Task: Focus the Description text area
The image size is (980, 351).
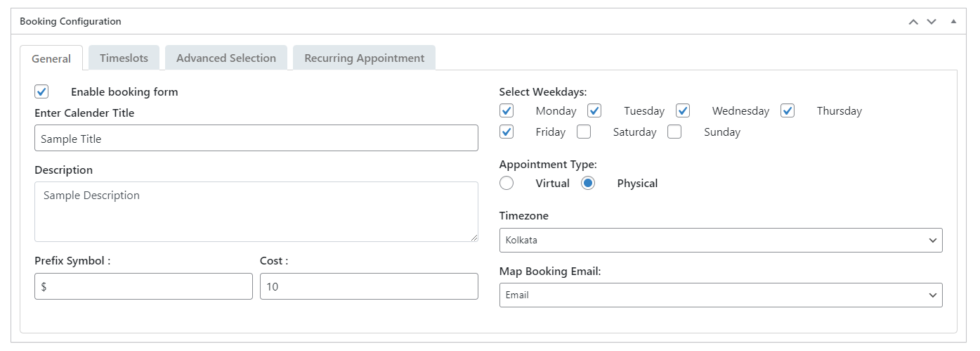Action: 256,211
